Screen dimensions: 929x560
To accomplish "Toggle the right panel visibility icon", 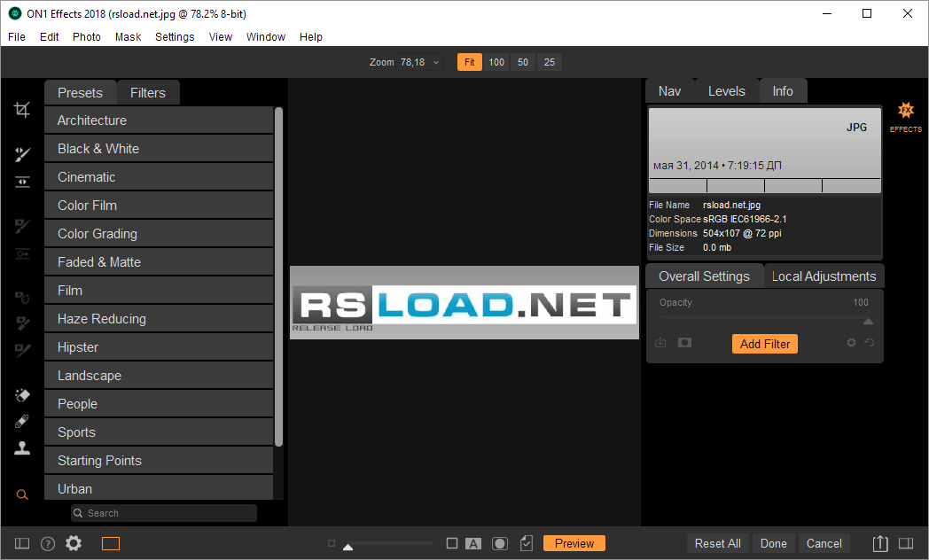I will [x=906, y=543].
